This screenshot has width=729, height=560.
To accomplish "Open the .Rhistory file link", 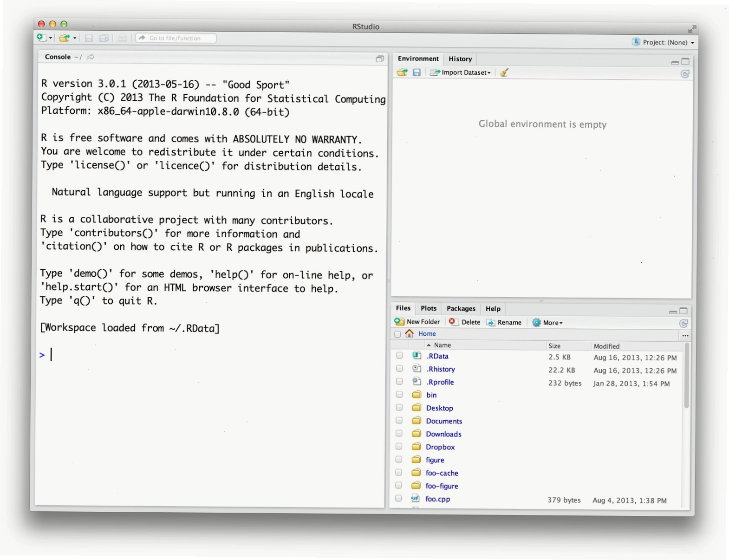I will (441, 369).
